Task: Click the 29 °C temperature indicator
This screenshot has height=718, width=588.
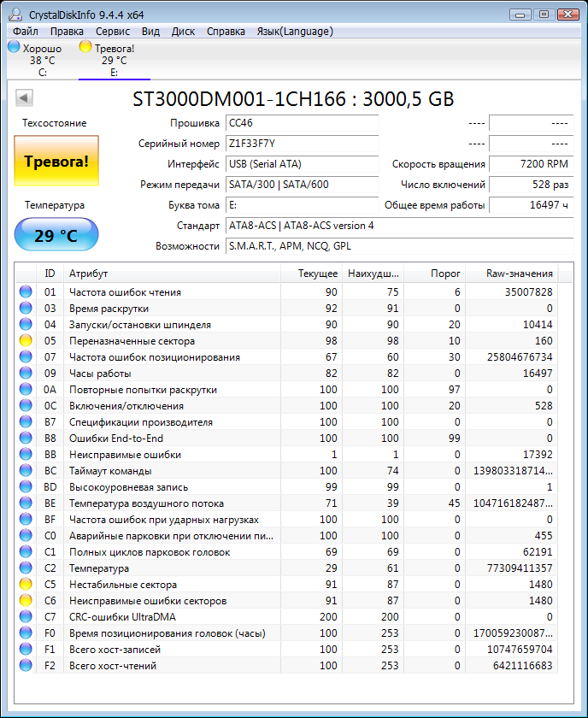Action: point(56,235)
